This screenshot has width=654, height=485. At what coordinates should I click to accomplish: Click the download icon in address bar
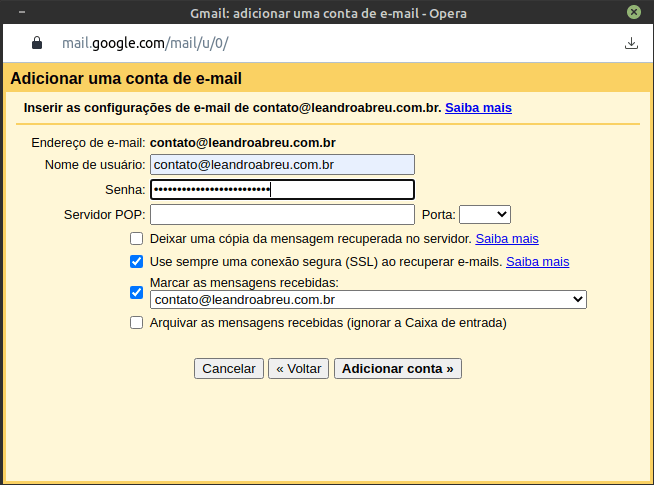pyautogui.click(x=631, y=43)
